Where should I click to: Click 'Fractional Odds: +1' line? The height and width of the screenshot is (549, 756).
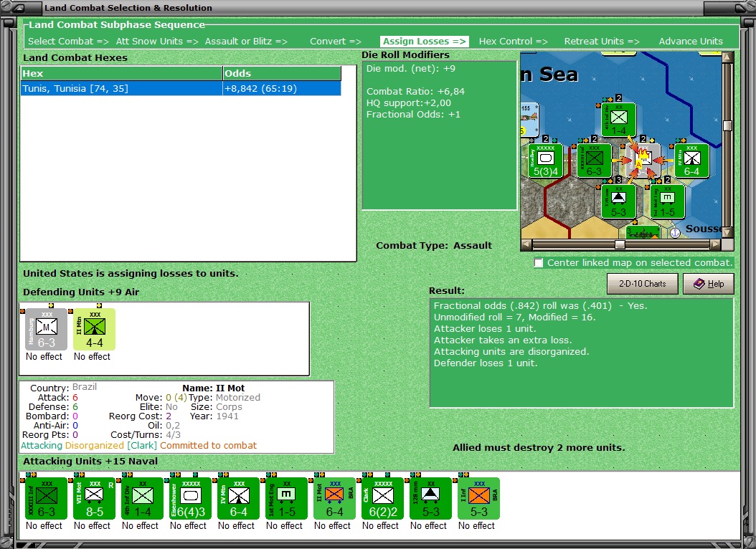click(x=413, y=115)
